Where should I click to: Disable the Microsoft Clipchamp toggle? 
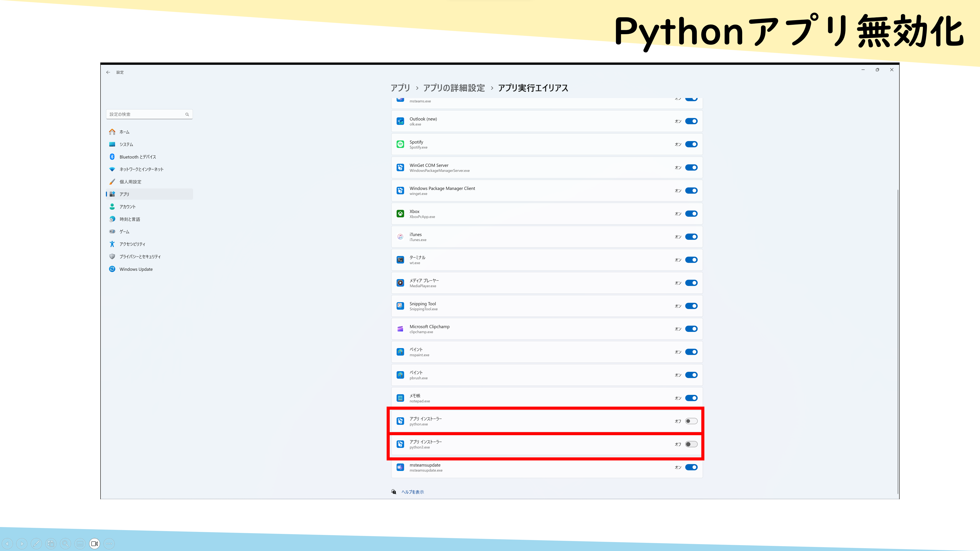tap(691, 329)
